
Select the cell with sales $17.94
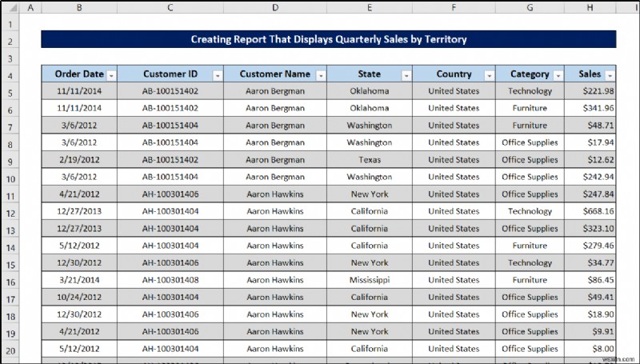590,142
